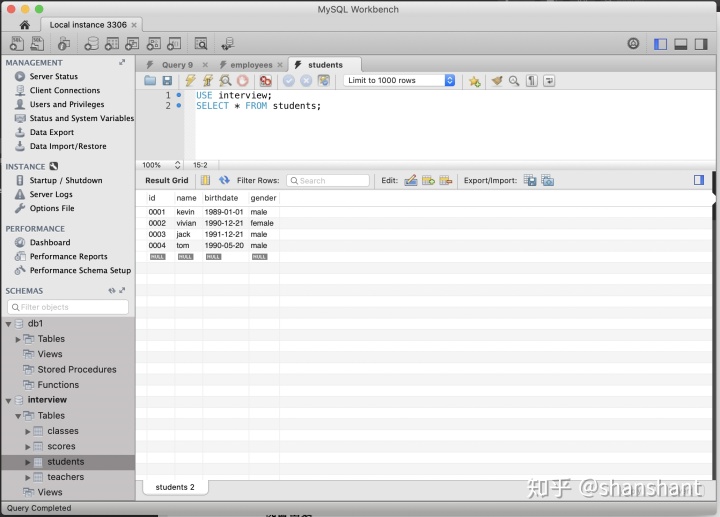Screen dimensions: 720x517
Task: Open a script file in editor
Action: (x=150, y=81)
